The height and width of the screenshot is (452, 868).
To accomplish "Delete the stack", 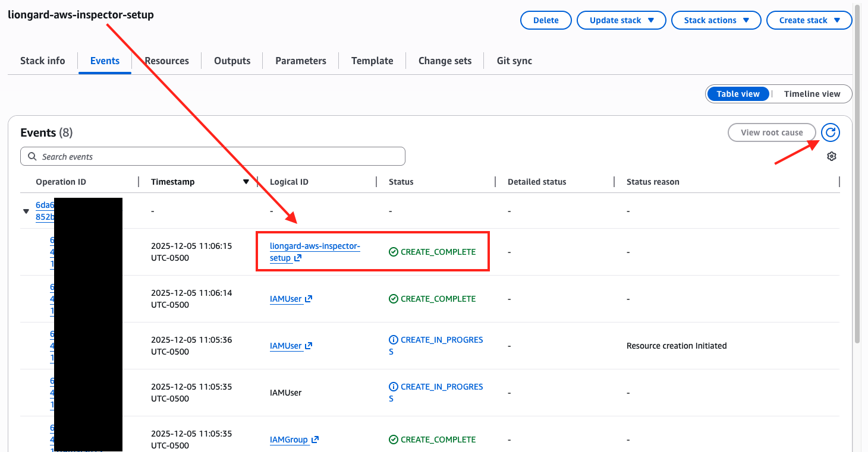I will click(x=546, y=20).
